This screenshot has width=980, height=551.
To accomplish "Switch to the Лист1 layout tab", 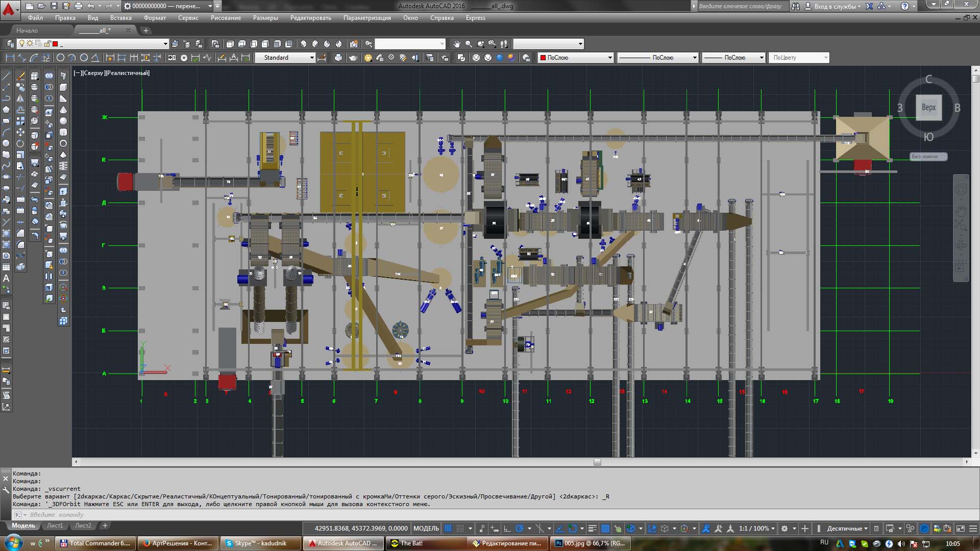I will [55, 525].
